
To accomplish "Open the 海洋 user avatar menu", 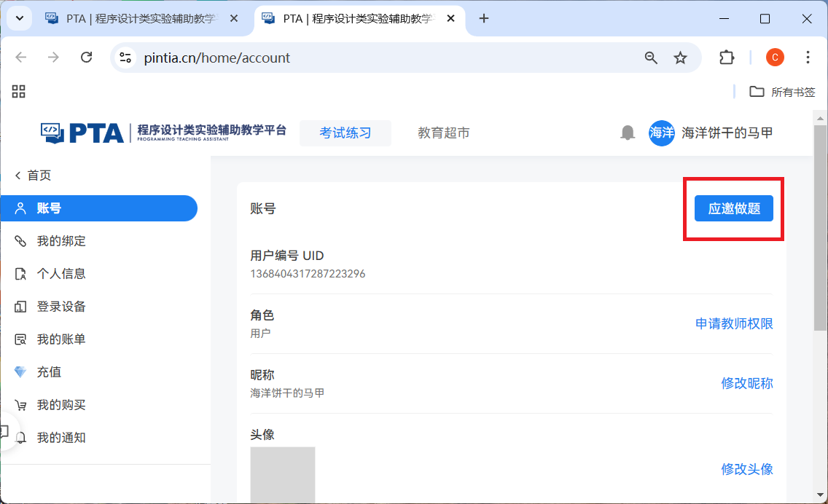I will point(662,133).
